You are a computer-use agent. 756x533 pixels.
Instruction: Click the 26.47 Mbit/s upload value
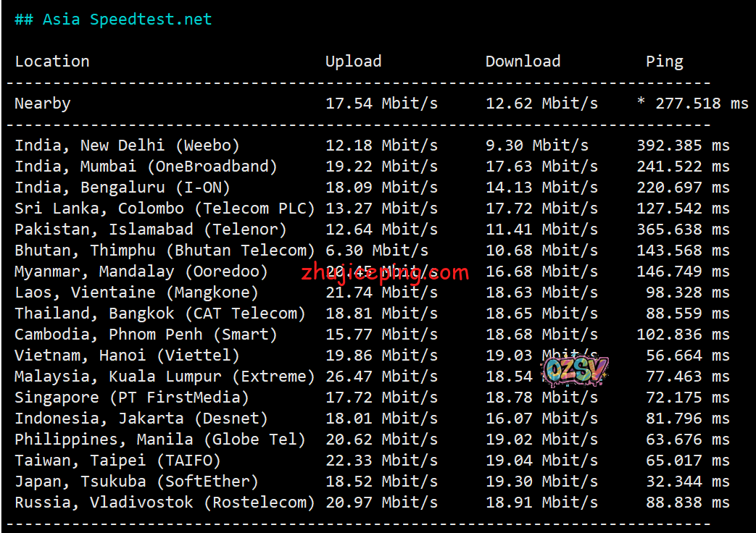coord(381,377)
